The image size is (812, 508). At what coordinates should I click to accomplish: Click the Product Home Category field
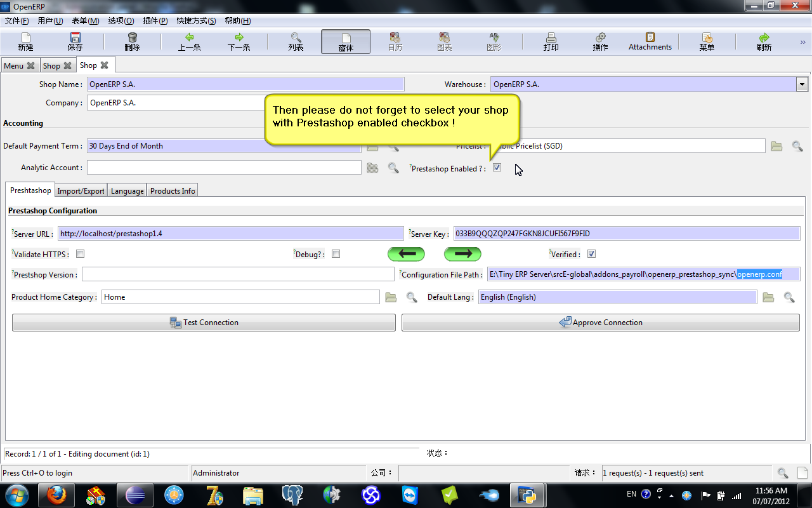coord(240,297)
